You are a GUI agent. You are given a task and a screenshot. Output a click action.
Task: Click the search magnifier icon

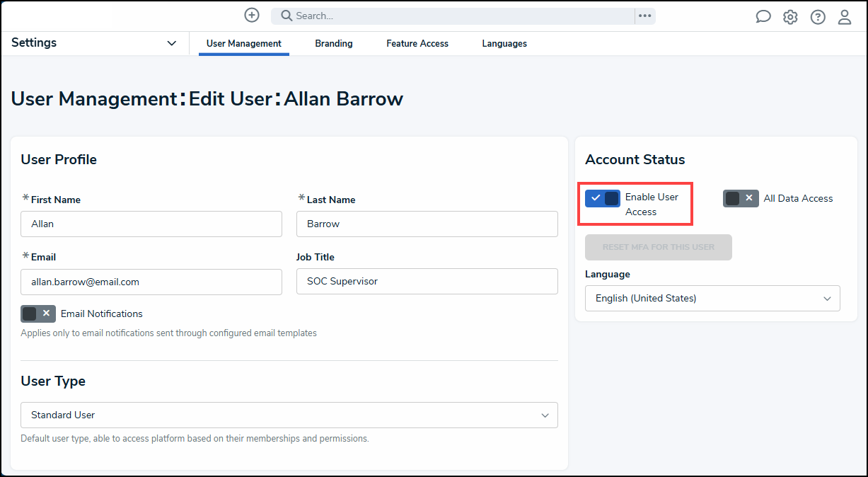[286, 16]
